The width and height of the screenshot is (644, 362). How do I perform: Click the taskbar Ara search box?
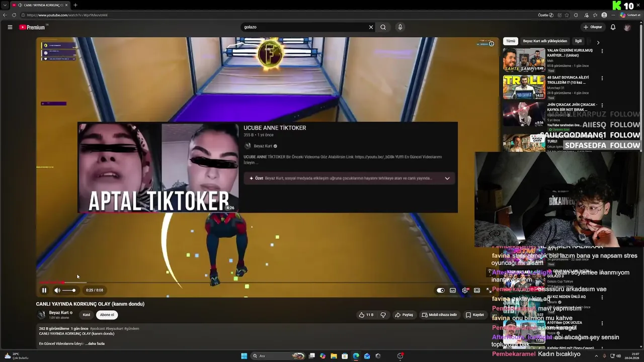coord(278,356)
